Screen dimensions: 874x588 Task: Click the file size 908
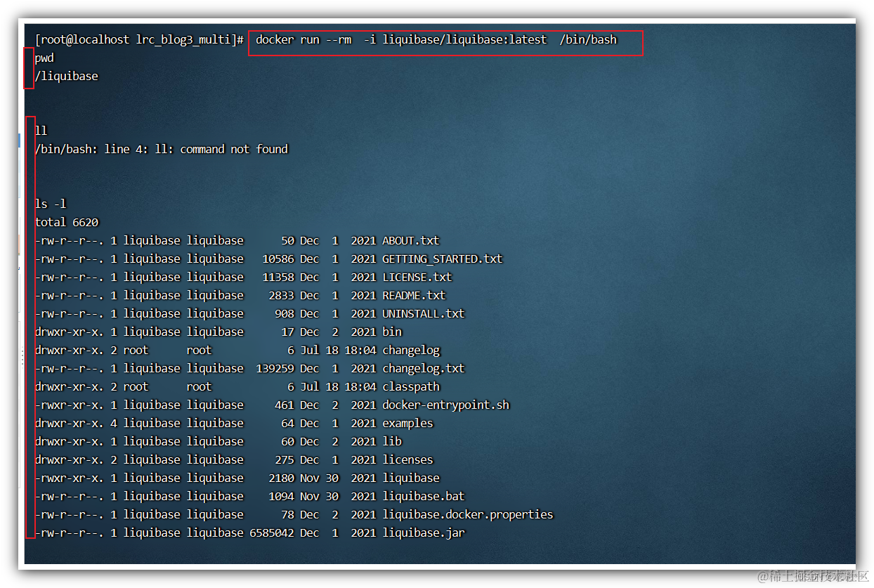coord(285,313)
